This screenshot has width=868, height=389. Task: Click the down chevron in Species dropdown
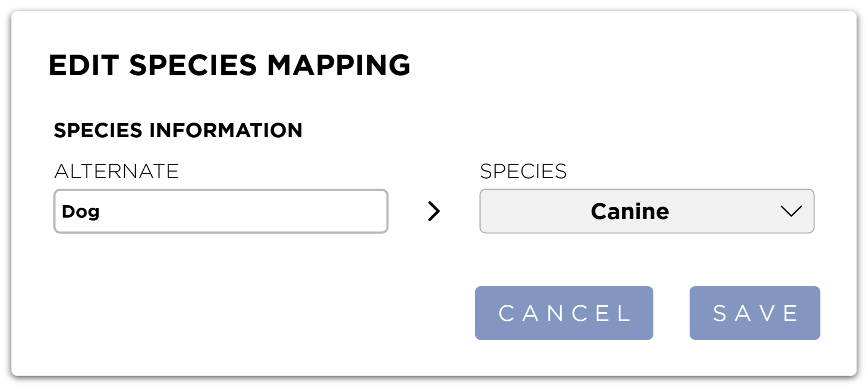pos(791,211)
